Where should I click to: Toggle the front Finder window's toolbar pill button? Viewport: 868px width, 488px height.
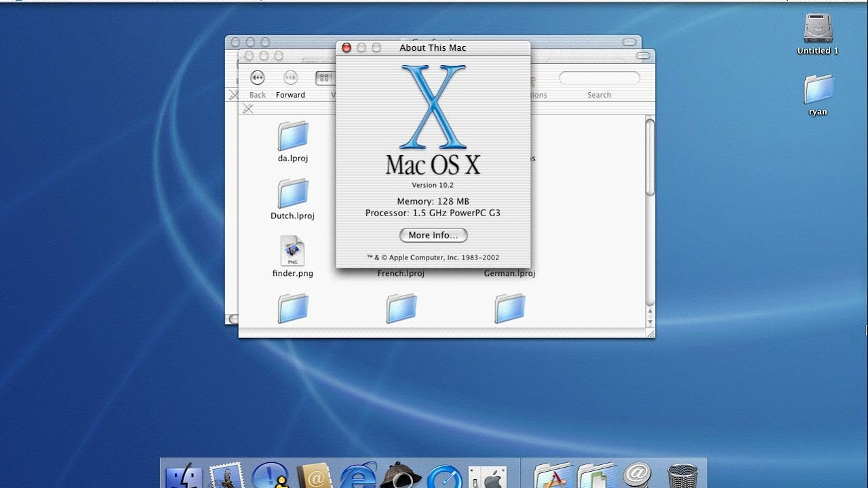click(x=642, y=56)
